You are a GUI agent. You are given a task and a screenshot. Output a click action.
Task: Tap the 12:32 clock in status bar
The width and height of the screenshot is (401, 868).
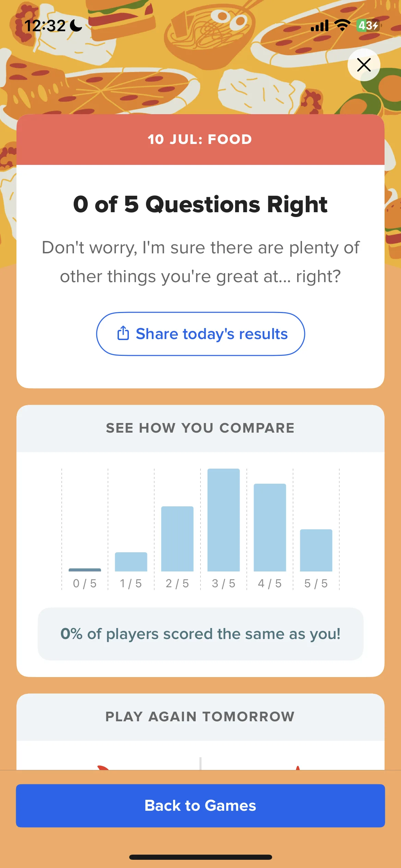[x=45, y=26]
